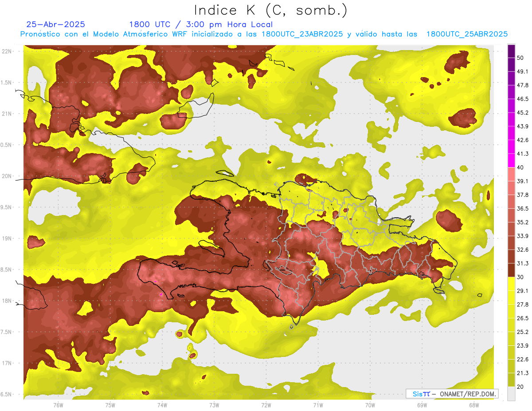Viewport: 532px width, 411px height.
Task: Select the date "25-Abr-2025"
Action: [56, 24]
